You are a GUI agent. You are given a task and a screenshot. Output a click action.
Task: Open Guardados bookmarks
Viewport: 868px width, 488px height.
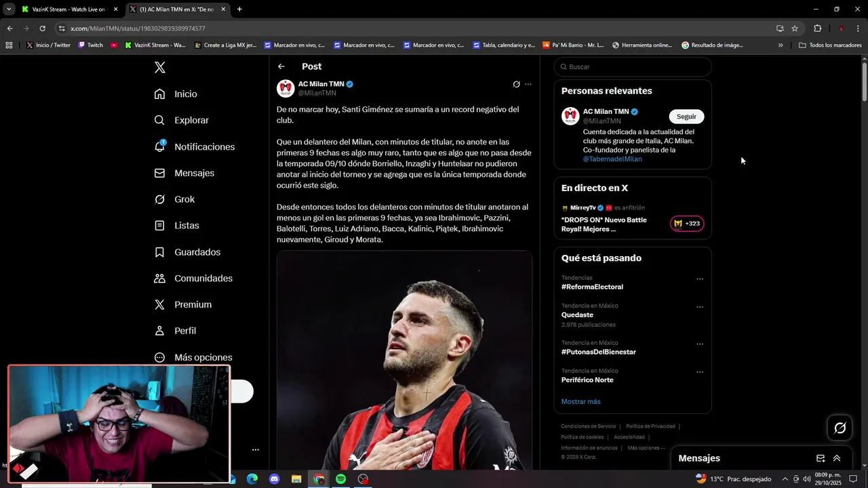pyautogui.click(x=187, y=252)
